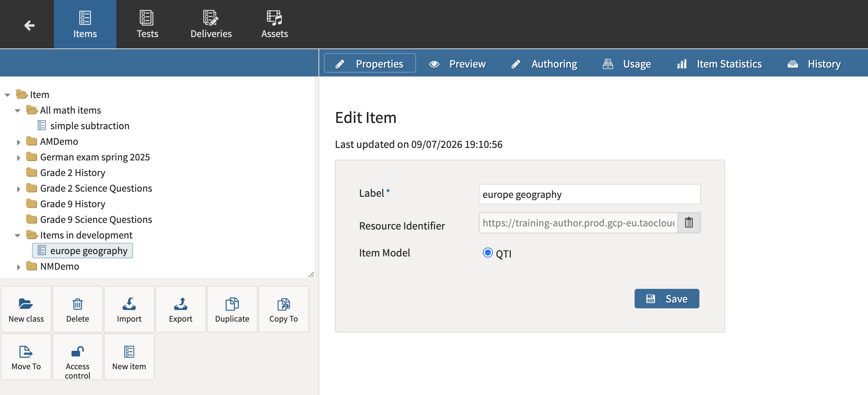Save the item properties
This screenshot has height=395, width=868.
click(x=667, y=299)
